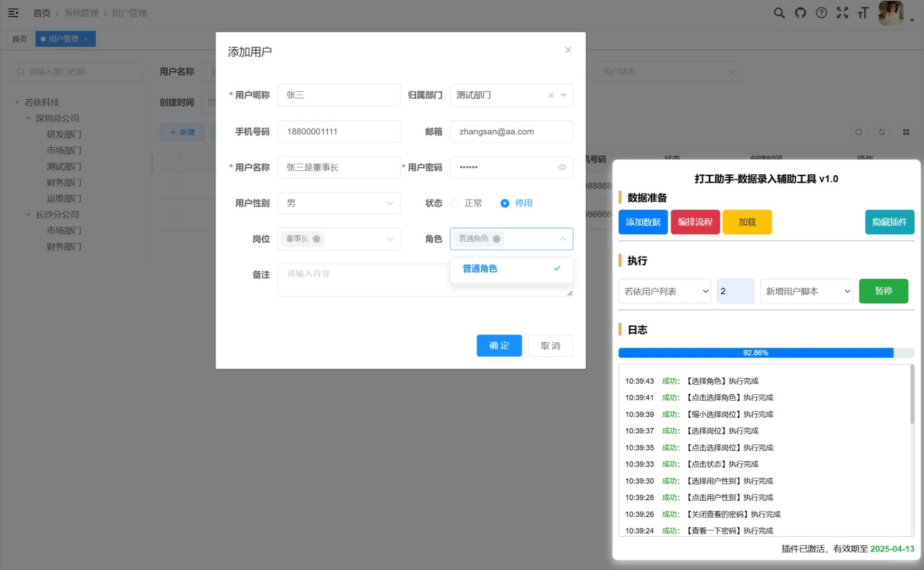The image size is (924, 570).
Task: Open the GitHub icon in the top bar
Action: [800, 12]
